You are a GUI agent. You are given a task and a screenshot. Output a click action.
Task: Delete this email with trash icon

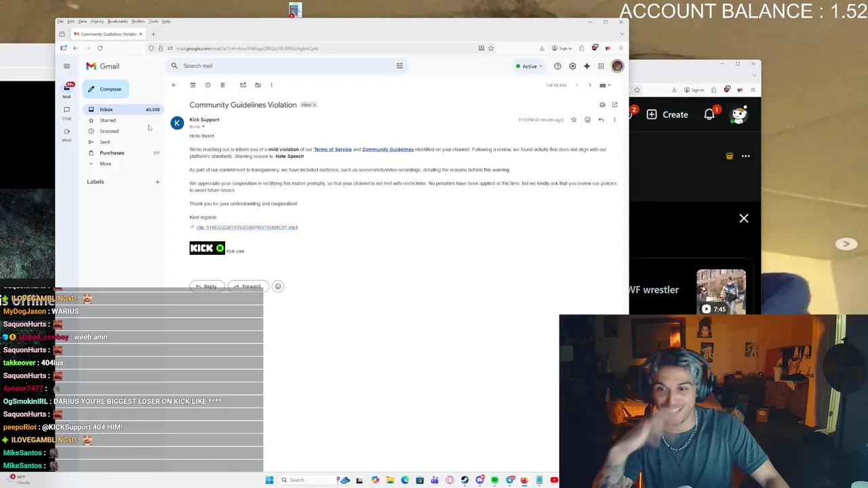point(222,85)
